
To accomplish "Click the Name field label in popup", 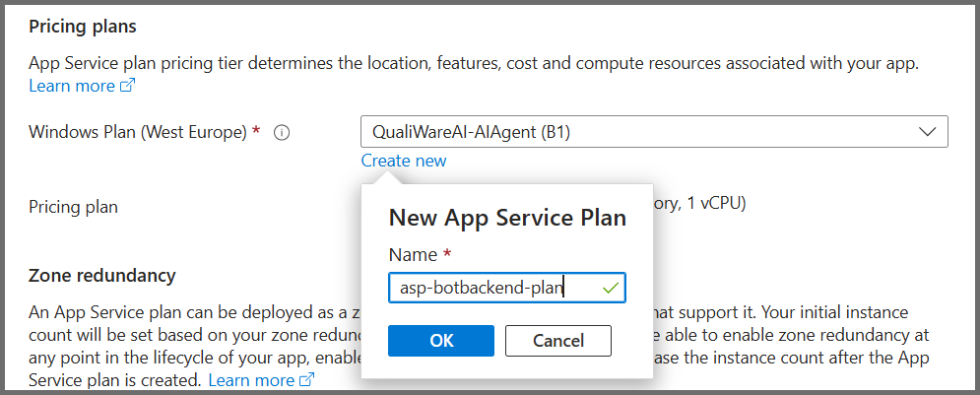I will click(x=413, y=255).
